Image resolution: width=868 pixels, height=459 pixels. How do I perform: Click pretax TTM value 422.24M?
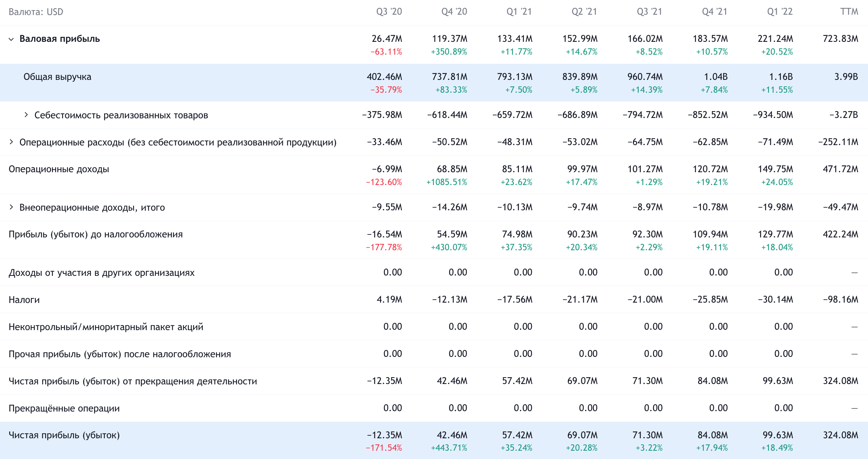point(840,234)
